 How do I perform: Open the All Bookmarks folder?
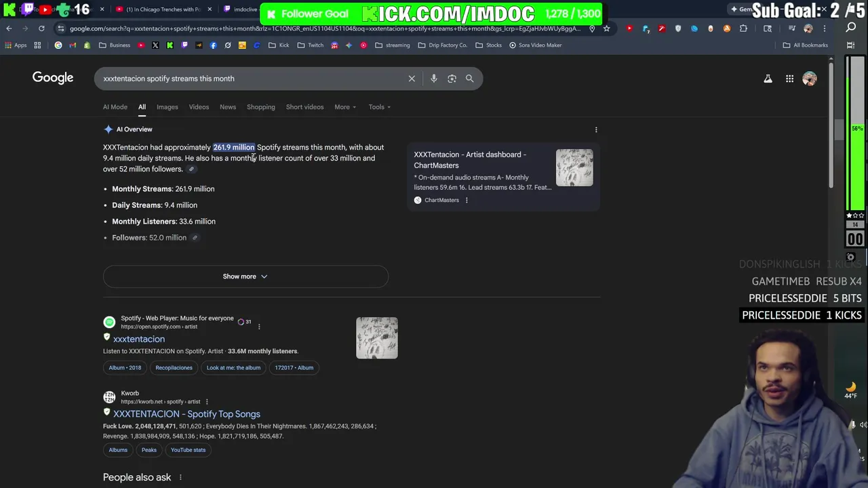click(x=806, y=45)
